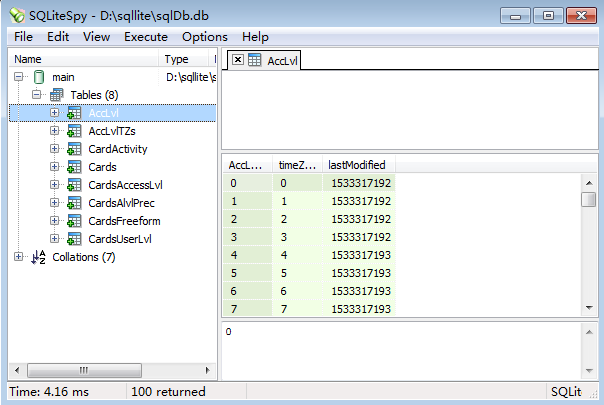The width and height of the screenshot is (604, 405).
Task: Click cell value pane scroll down arrow
Action: coord(589,371)
